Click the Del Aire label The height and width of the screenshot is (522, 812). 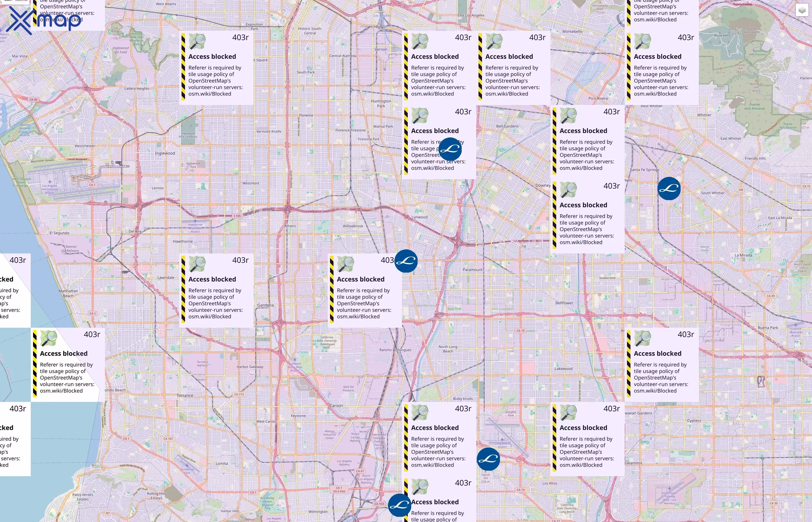[x=135, y=231]
